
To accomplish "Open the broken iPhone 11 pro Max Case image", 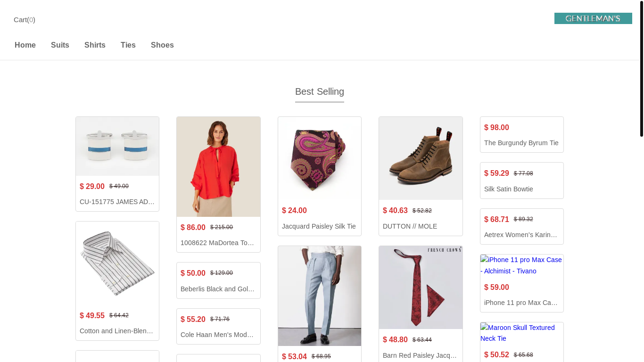I will pyautogui.click(x=521, y=265).
